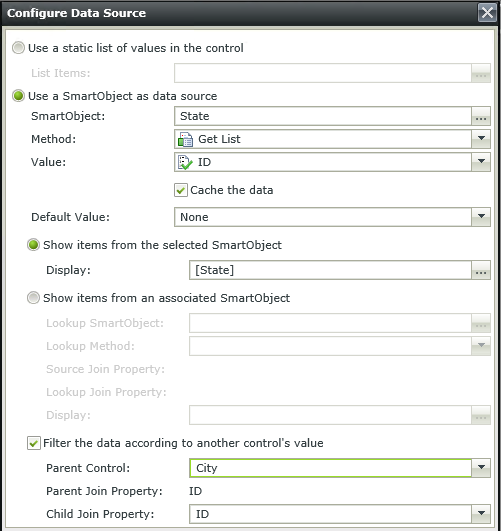This screenshot has height=531, width=501.
Task: Select Use a SmartObject as data source
Action: click(x=18, y=96)
